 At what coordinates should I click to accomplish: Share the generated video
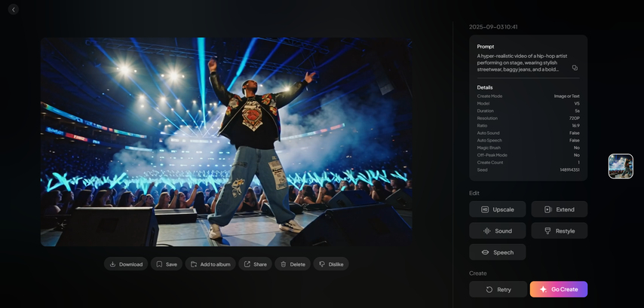click(x=255, y=264)
